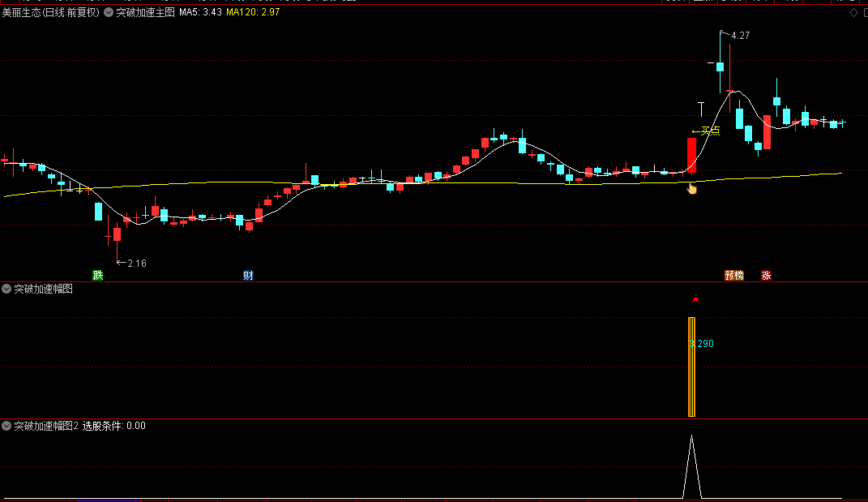868x502 pixels.
Task: Collapse the 突破加速幅图 sub-panel arrow
Action: coord(6,289)
